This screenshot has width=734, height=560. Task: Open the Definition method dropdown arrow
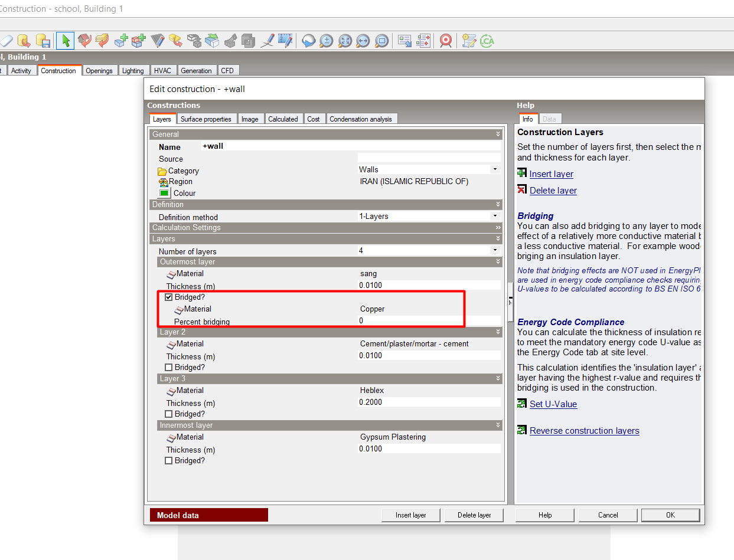click(x=495, y=217)
